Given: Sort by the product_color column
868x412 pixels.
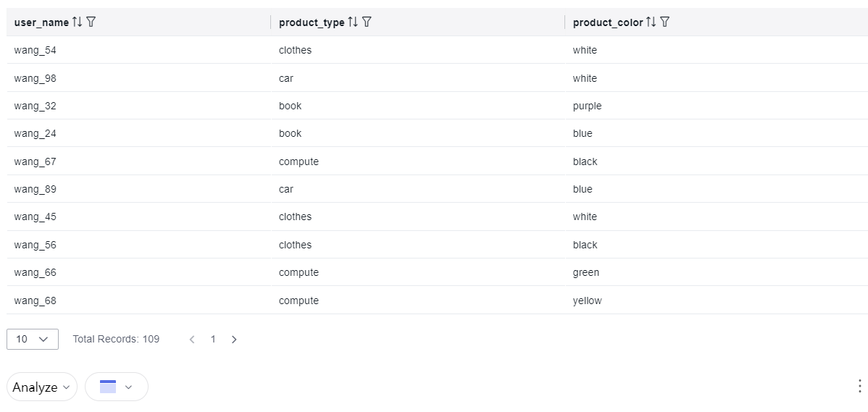Looking at the screenshot, I should click(x=651, y=22).
